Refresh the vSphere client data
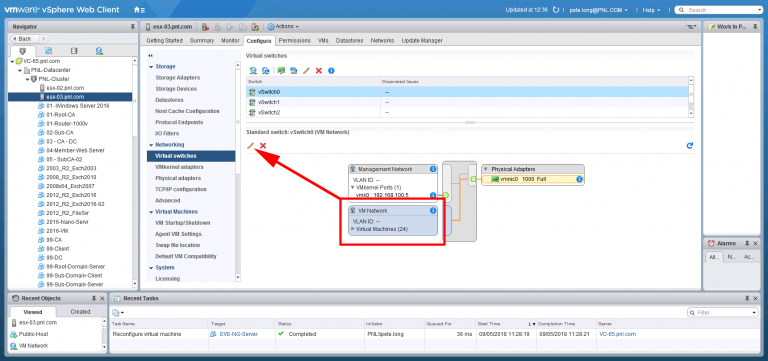The width and height of the screenshot is (768, 361). coord(555,10)
